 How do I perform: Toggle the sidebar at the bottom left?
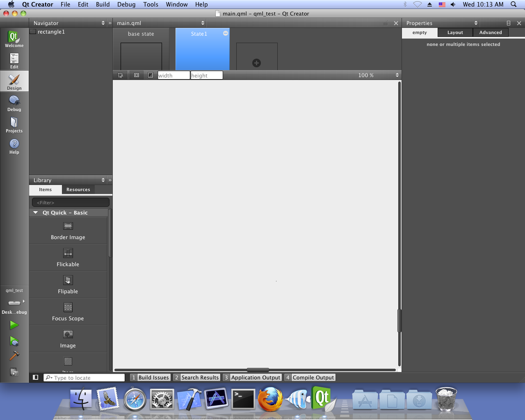tap(36, 377)
